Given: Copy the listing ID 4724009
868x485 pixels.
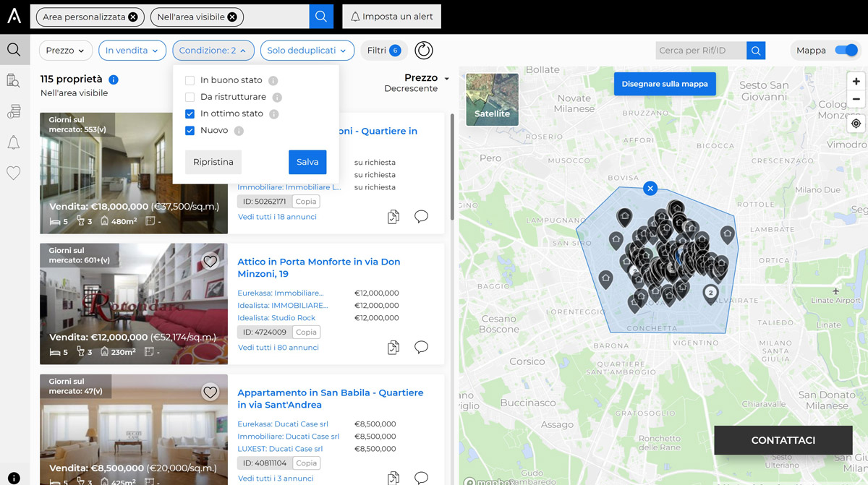Looking at the screenshot, I should (306, 332).
